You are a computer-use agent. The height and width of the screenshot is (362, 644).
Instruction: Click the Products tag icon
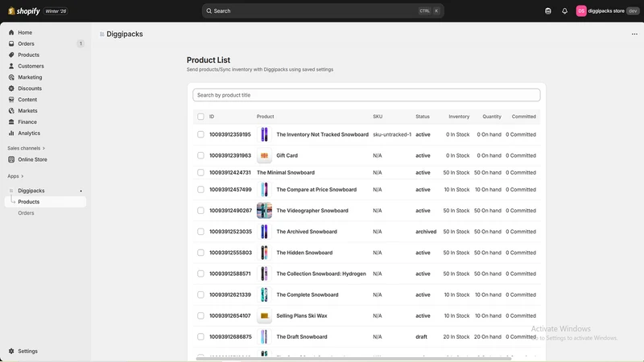point(11,55)
